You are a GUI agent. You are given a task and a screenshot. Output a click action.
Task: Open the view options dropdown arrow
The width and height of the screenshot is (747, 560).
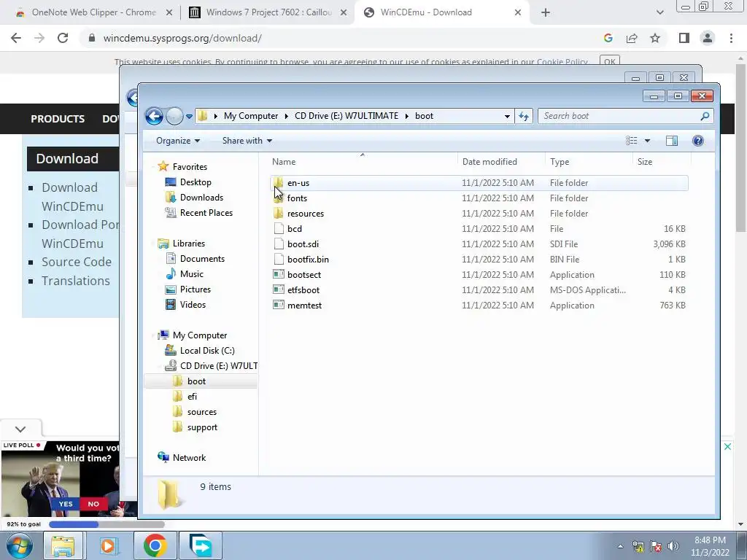coord(647,141)
